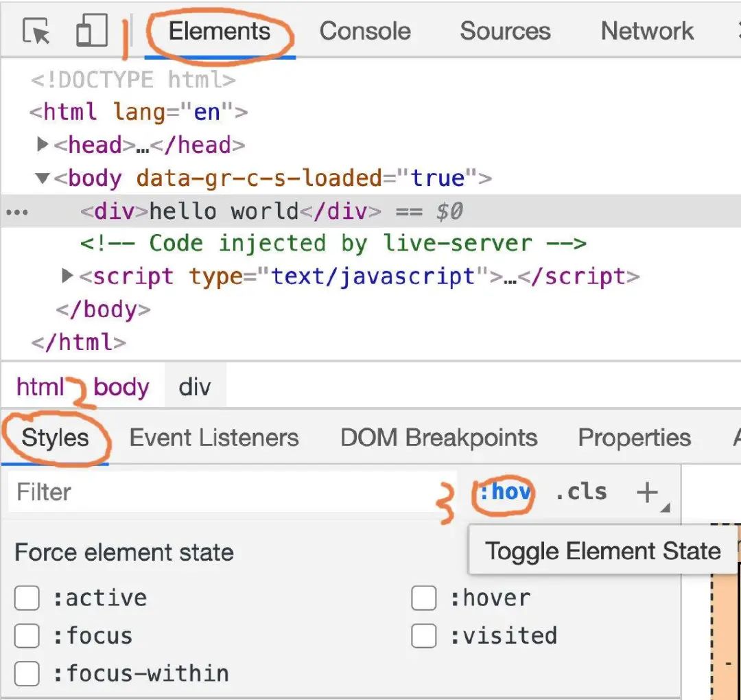Switch to the Console tab
The image size is (741, 700).
[x=365, y=31]
